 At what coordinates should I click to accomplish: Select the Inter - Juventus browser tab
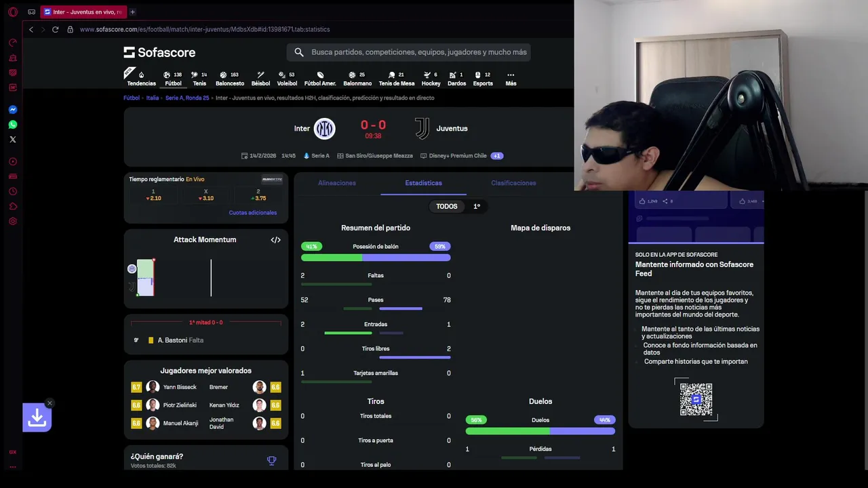(x=83, y=12)
